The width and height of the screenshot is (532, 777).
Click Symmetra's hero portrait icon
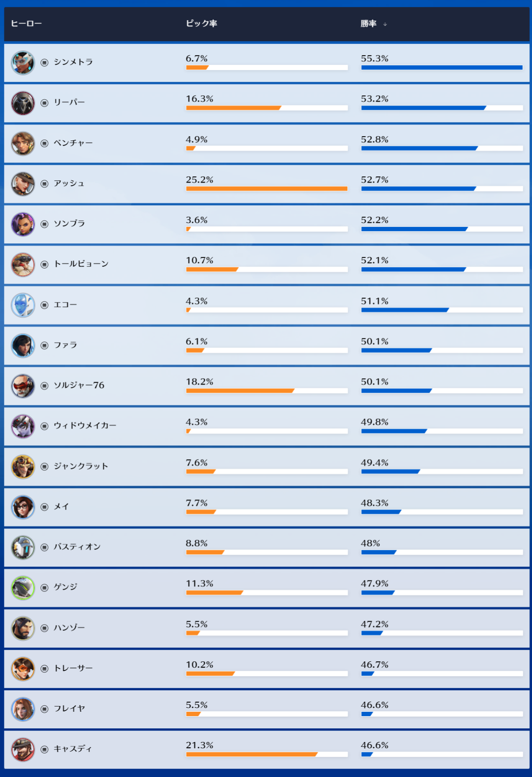(23, 63)
